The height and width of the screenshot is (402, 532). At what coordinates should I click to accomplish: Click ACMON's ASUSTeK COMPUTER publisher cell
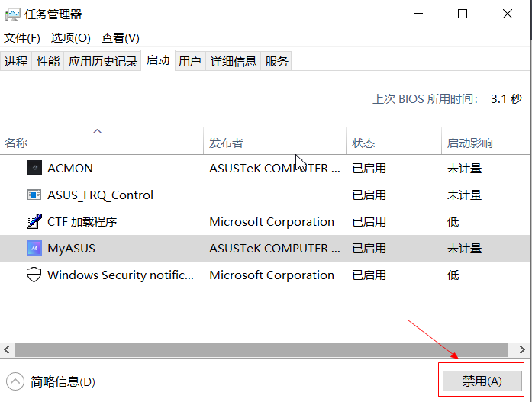pos(275,168)
